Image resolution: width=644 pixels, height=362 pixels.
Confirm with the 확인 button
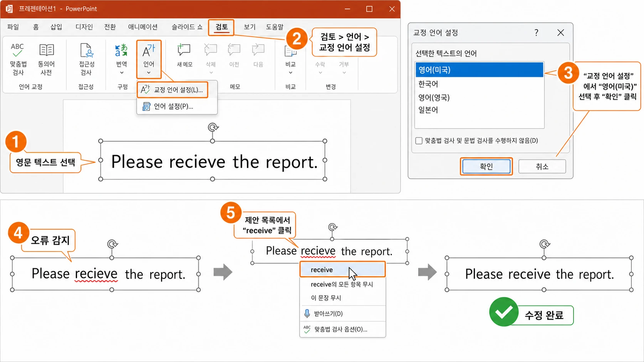coord(486,167)
